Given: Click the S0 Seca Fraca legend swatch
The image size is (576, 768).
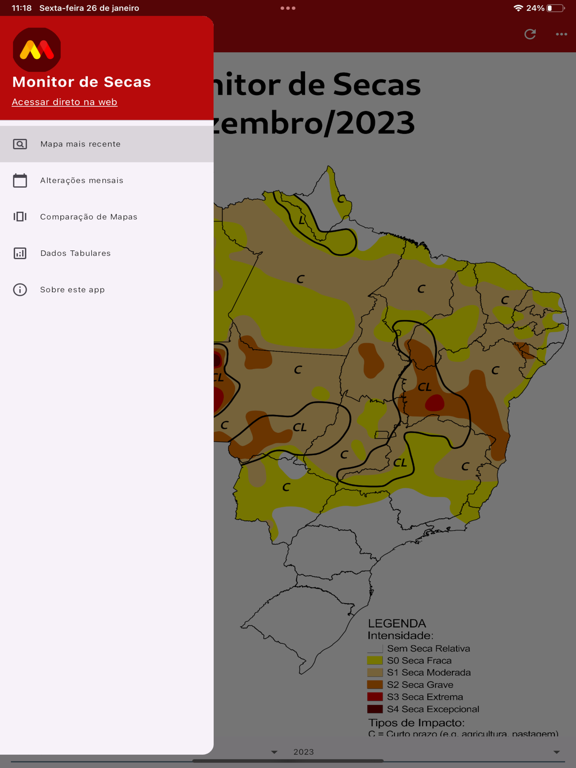Looking at the screenshot, I should coord(375,660).
